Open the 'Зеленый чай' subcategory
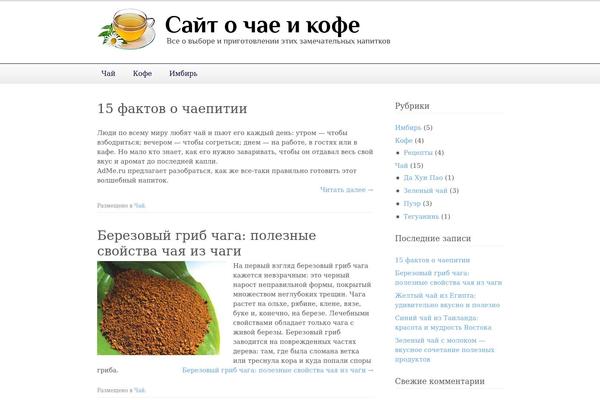600x400 pixels. pyautogui.click(x=425, y=191)
